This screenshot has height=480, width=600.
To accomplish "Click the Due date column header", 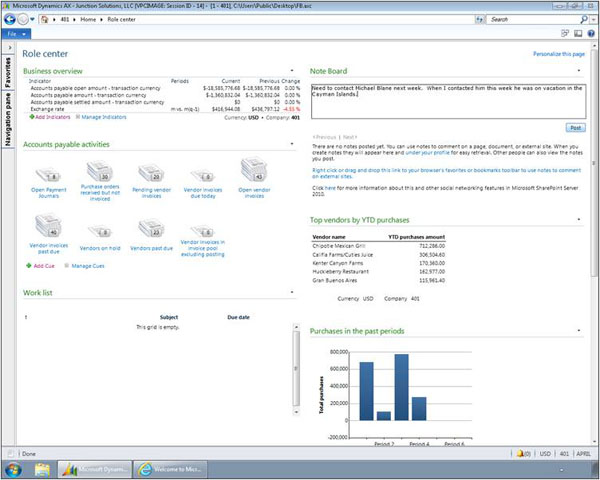I will (238, 317).
